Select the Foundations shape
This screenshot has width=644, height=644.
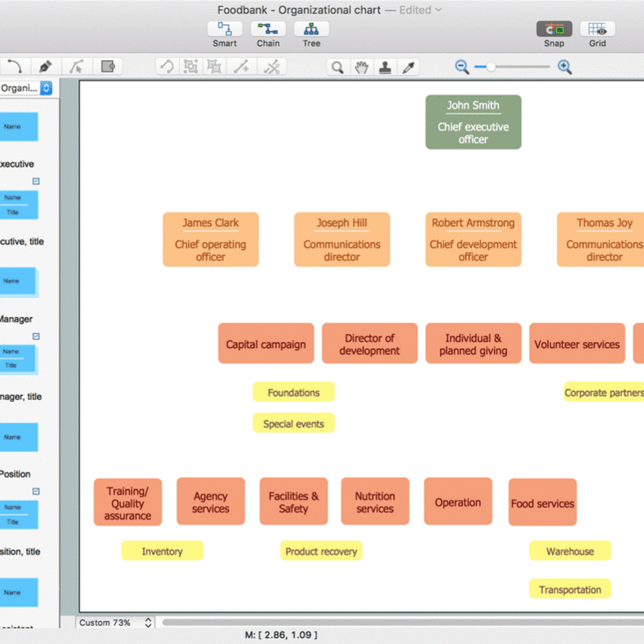(x=293, y=392)
